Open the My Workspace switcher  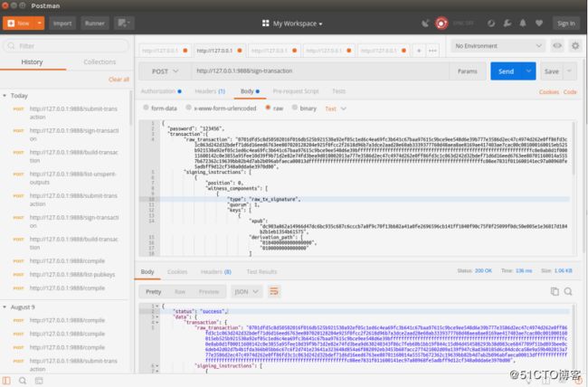pyautogui.click(x=292, y=24)
